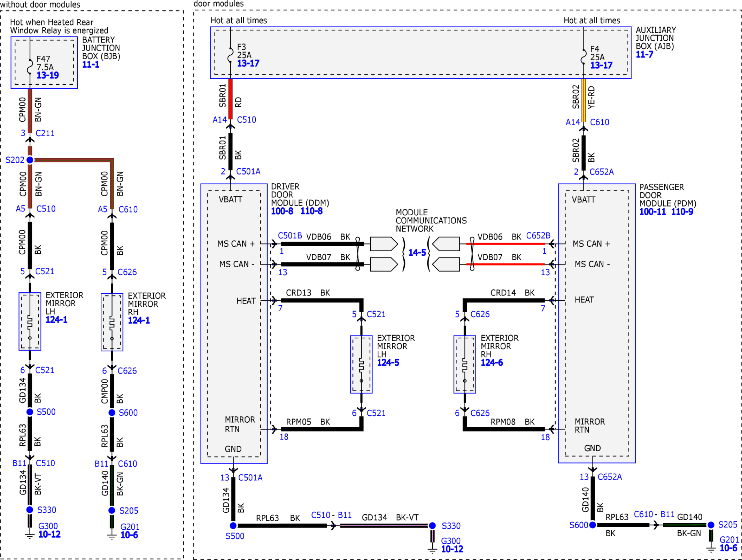Screen dimensions: 742x560
Task: Follow the 13-17 link under fuse F4
Action: tap(601, 65)
